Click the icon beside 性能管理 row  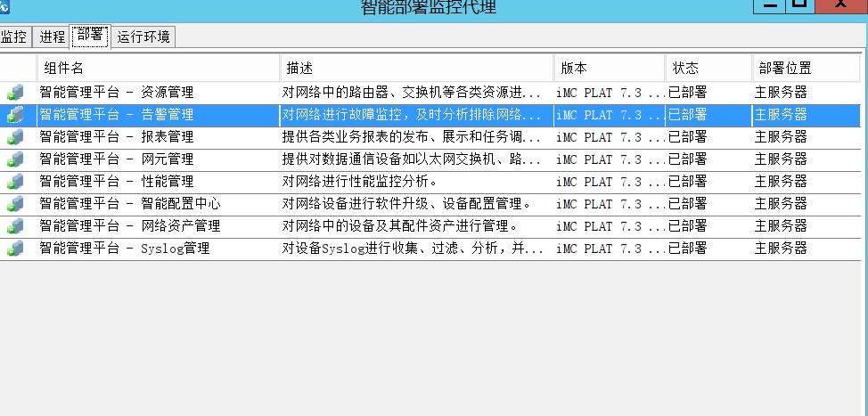(15, 182)
